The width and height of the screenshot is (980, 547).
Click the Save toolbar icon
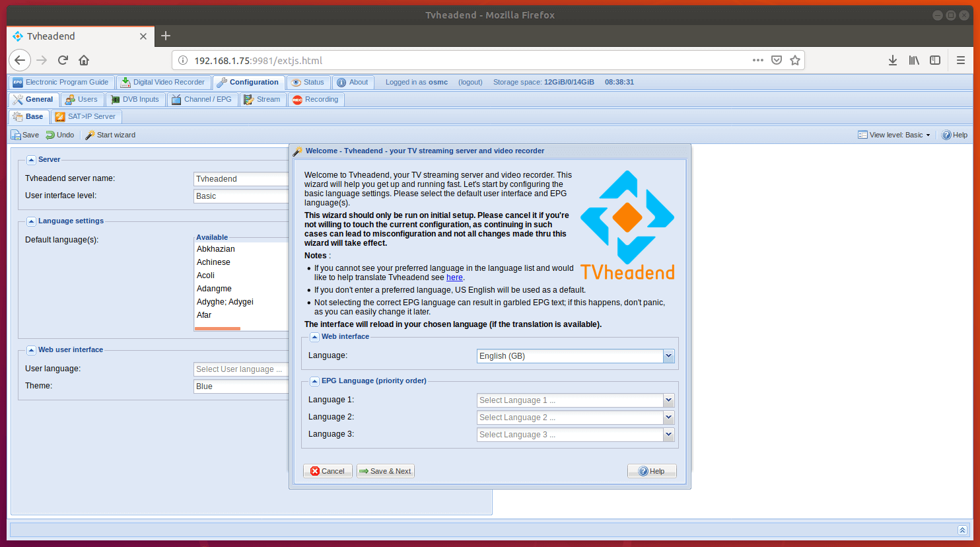click(24, 135)
